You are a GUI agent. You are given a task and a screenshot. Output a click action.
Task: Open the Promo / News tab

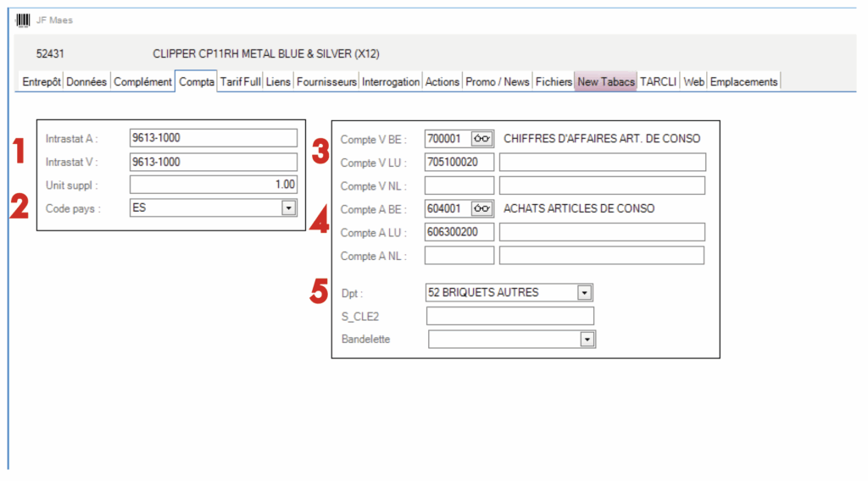[x=498, y=82]
